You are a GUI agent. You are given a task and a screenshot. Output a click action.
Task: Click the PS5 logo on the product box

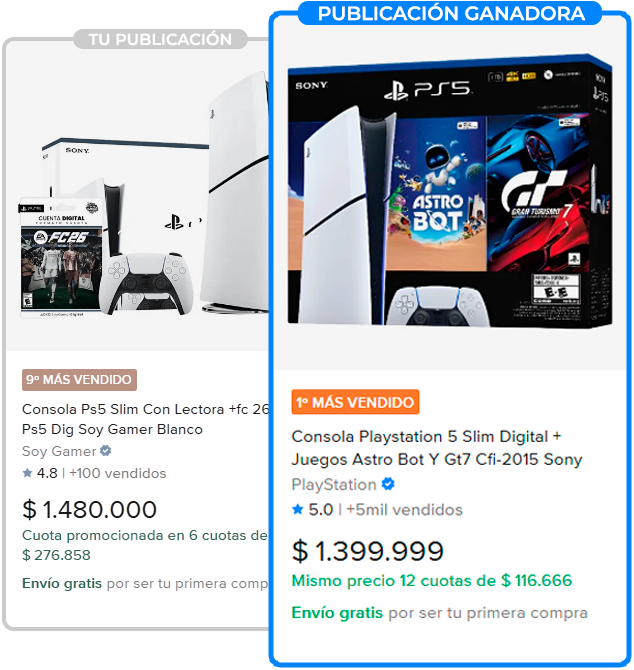(429, 90)
